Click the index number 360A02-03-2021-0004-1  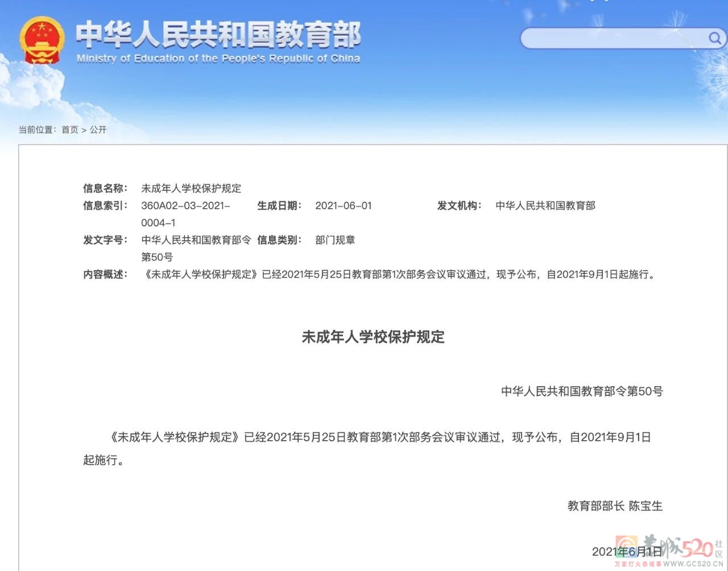pos(185,214)
